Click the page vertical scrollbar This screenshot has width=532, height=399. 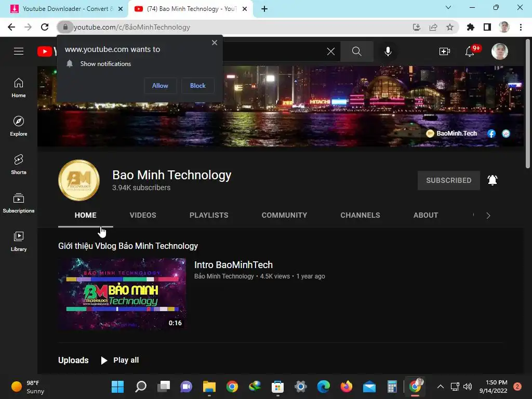tap(528, 103)
